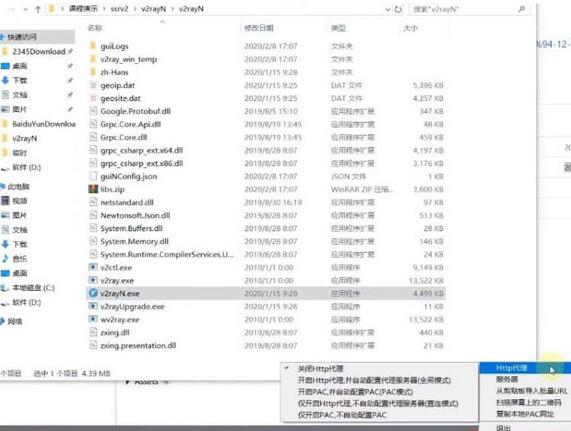Open the 2345Download quick access folder

tap(38, 51)
